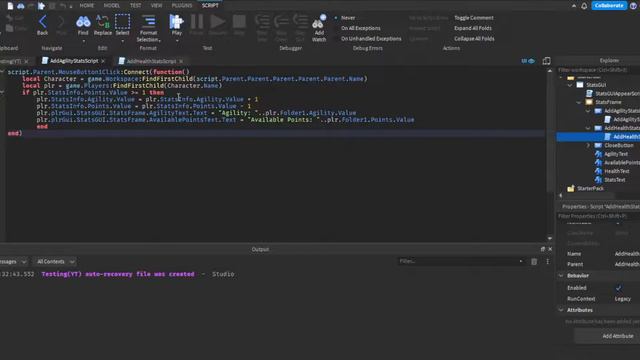Image resolution: width=640 pixels, height=360 pixels.
Task: Open the TEST ribbon tab
Action: click(135, 6)
